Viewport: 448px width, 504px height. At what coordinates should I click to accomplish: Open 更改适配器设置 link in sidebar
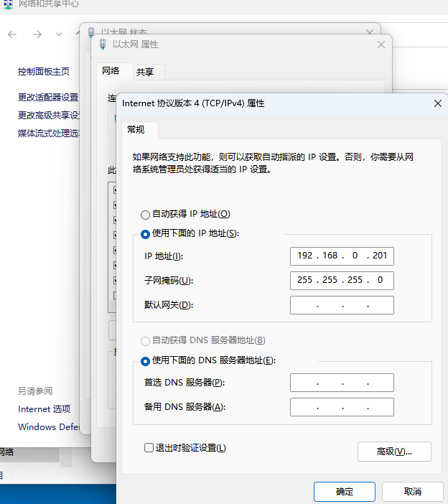coord(48,97)
